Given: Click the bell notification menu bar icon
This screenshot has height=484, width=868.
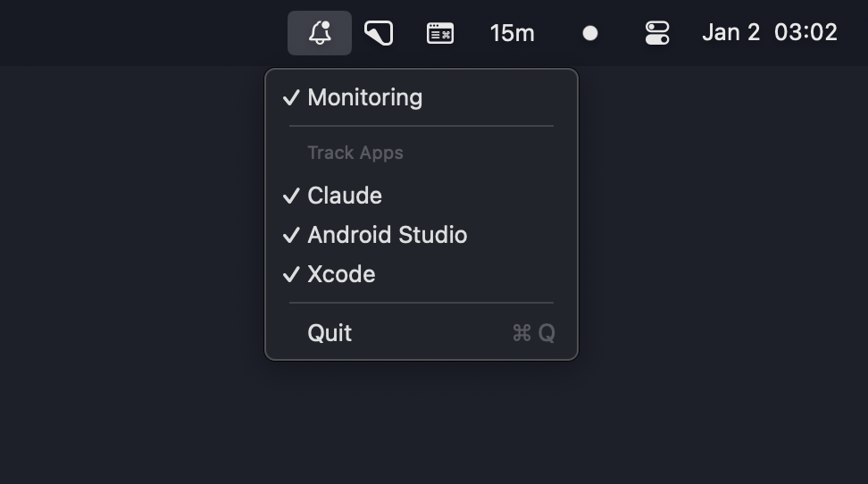Looking at the screenshot, I should (x=320, y=33).
